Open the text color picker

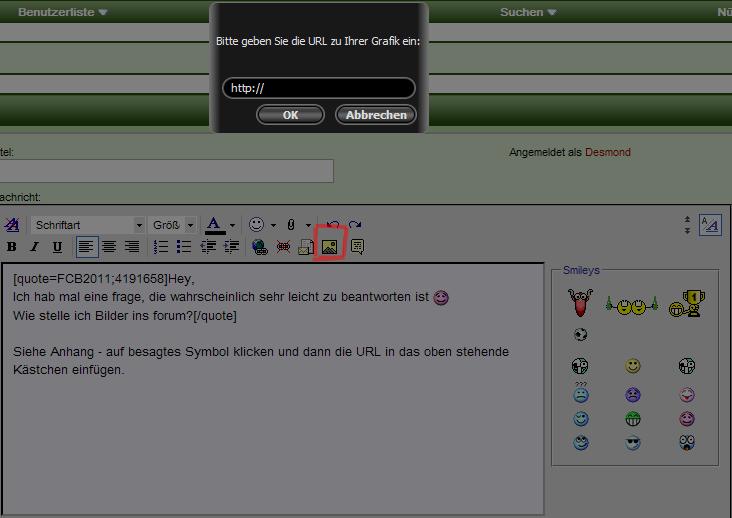(x=232, y=225)
